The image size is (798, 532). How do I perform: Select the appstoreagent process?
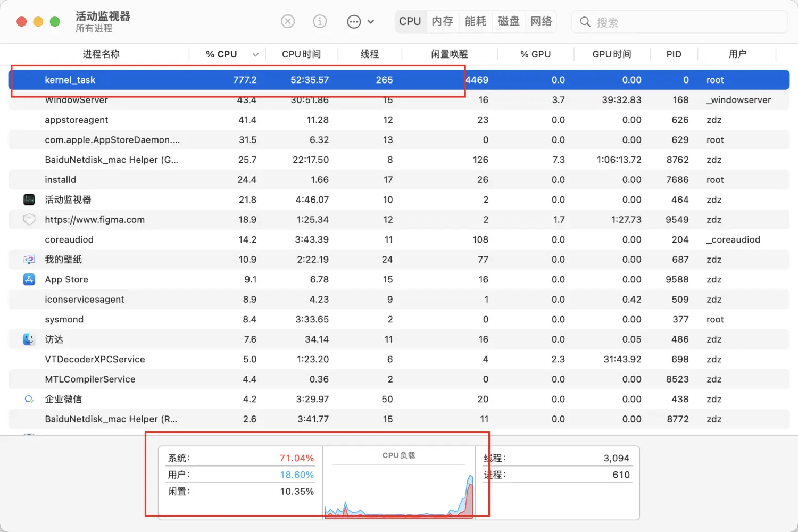77,120
